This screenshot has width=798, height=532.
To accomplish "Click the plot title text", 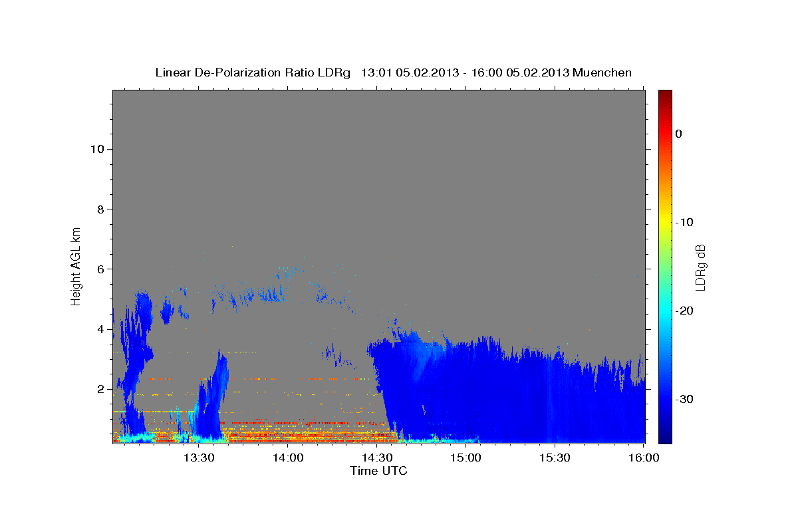I will 393,72.
